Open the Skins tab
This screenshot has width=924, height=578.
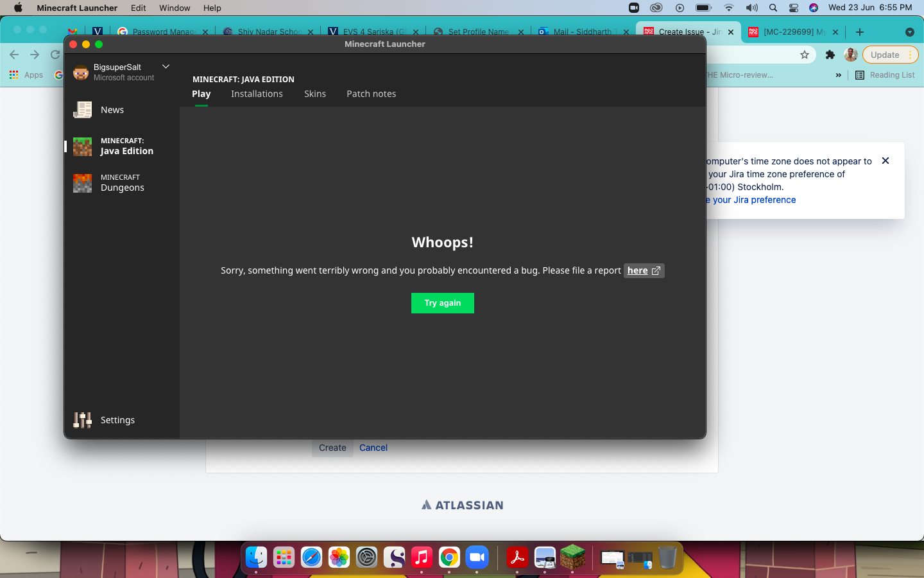(315, 94)
